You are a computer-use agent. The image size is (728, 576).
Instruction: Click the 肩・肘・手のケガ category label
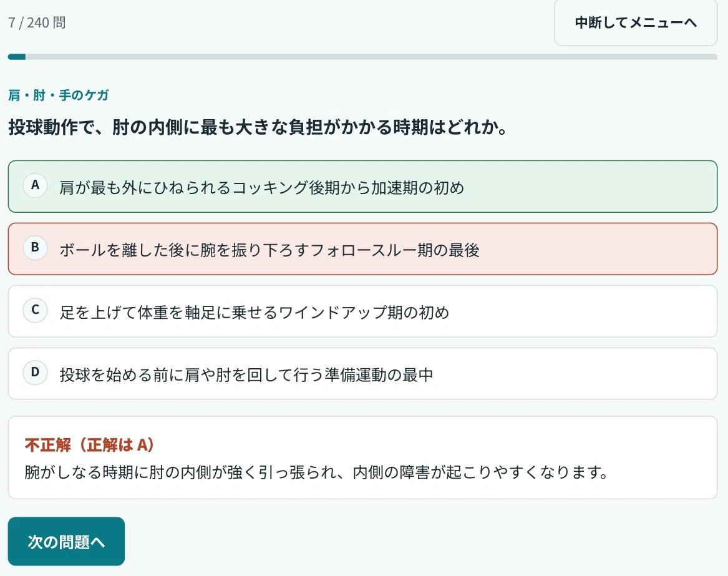(x=59, y=95)
